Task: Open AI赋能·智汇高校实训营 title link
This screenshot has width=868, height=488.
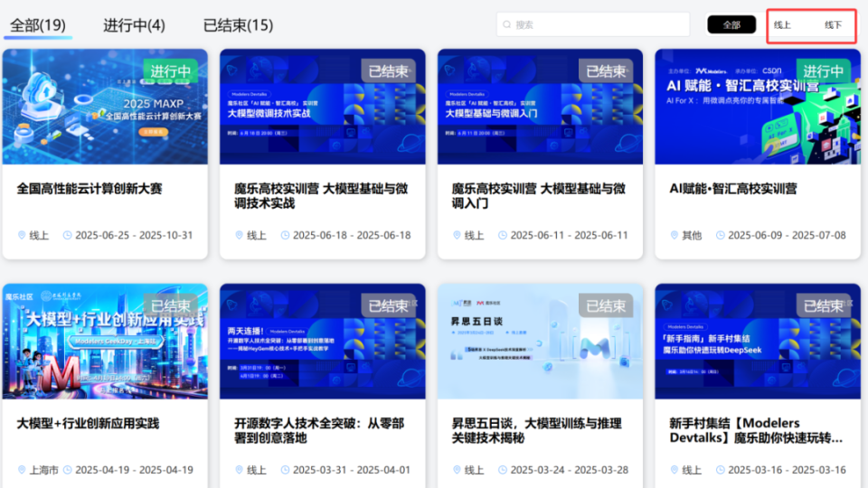Action: (x=733, y=189)
